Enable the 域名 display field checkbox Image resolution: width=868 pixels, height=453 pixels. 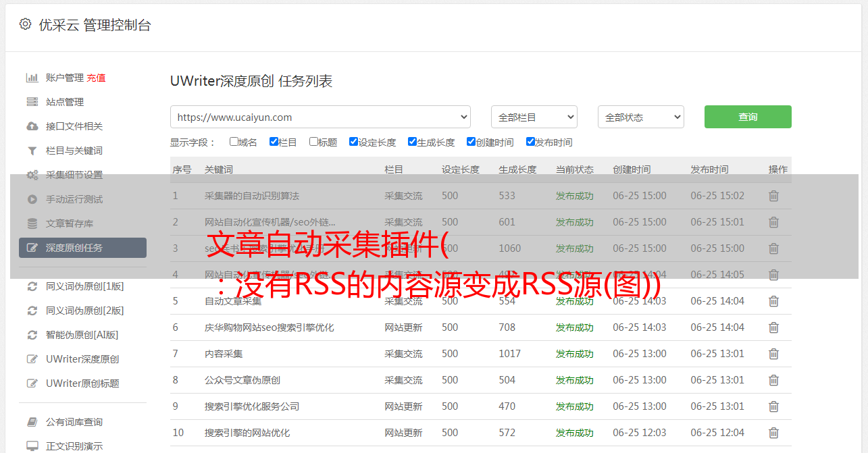pyautogui.click(x=234, y=142)
